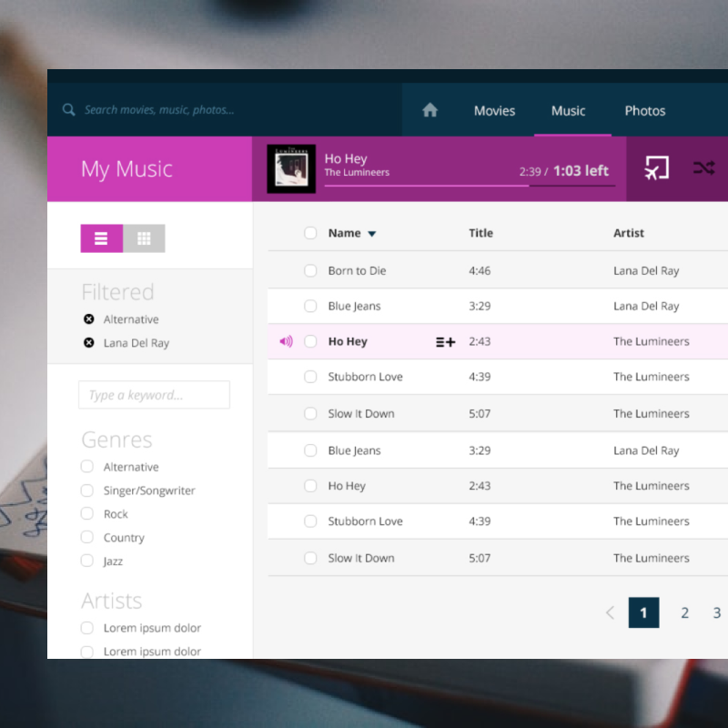Check the second Ho Hey row checkbox
Image resolution: width=728 pixels, height=728 pixels.
310,486
